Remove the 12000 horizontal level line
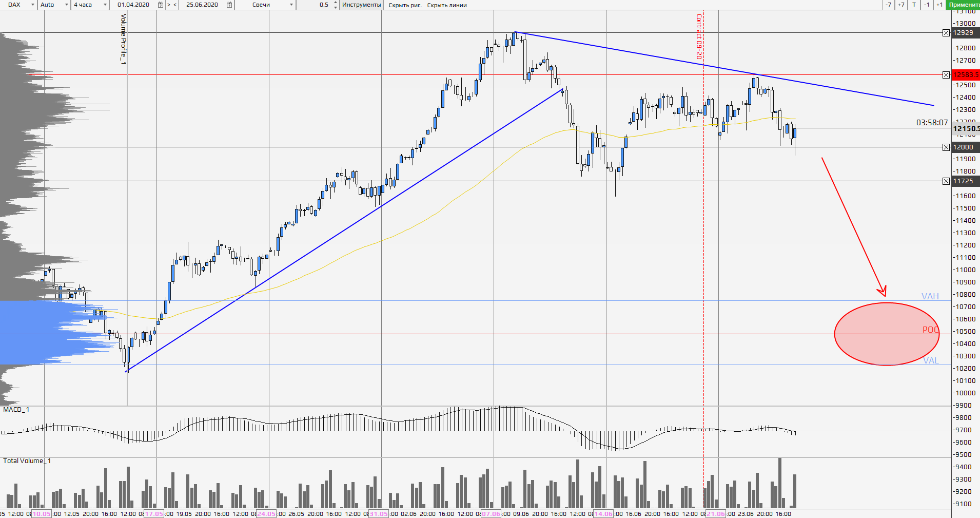The width and height of the screenshot is (980, 518). click(946, 147)
